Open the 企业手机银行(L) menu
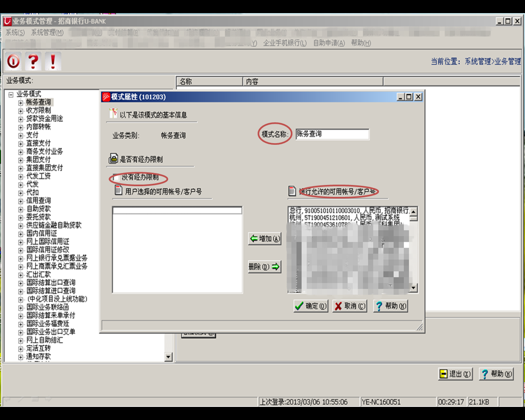This screenshot has width=525, height=420. (x=285, y=43)
